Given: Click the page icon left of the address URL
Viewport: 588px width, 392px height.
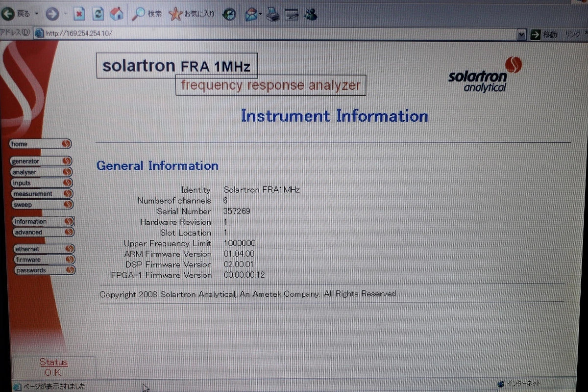Looking at the screenshot, I should click(x=40, y=33).
